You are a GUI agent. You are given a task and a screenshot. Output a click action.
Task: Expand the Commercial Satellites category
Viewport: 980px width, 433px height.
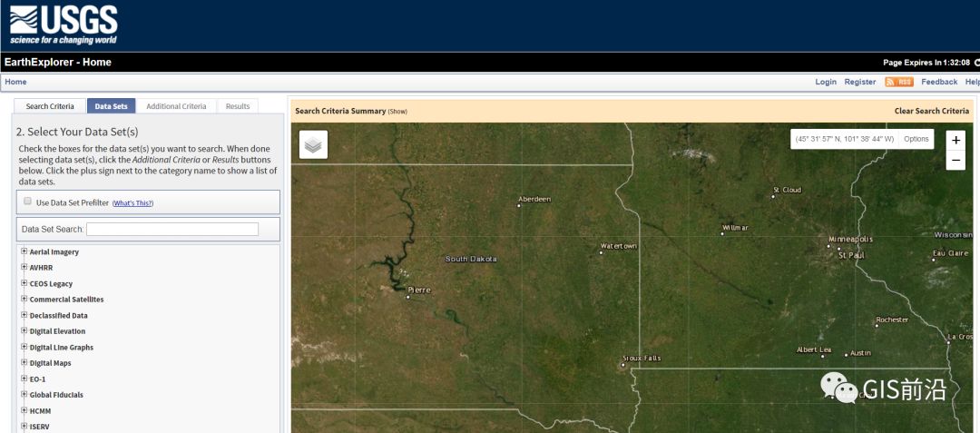point(24,300)
